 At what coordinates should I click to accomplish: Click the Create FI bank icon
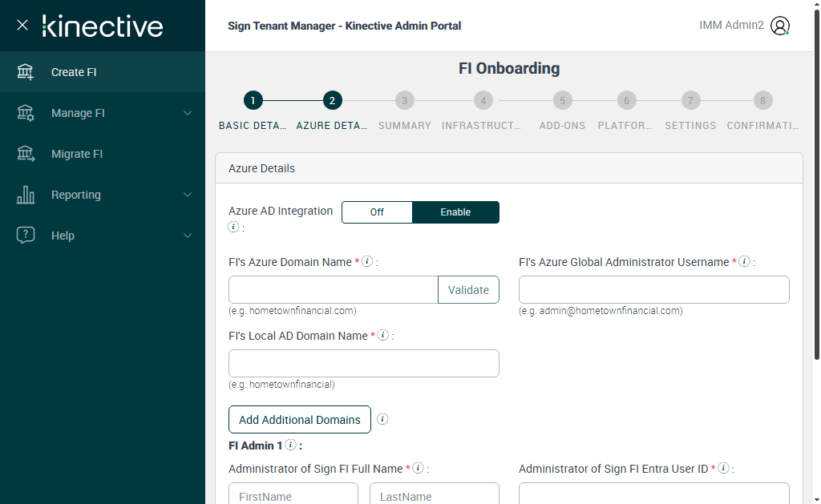pyautogui.click(x=26, y=72)
